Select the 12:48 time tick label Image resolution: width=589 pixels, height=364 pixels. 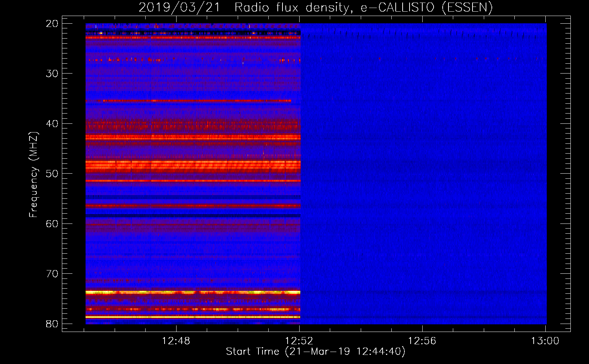click(176, 341)
